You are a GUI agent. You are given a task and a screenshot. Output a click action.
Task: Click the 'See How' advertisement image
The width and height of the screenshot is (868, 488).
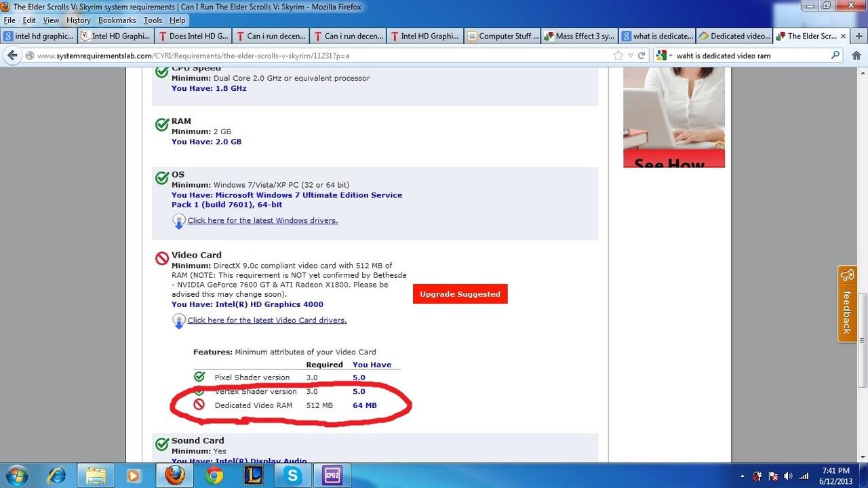[674, 117]
